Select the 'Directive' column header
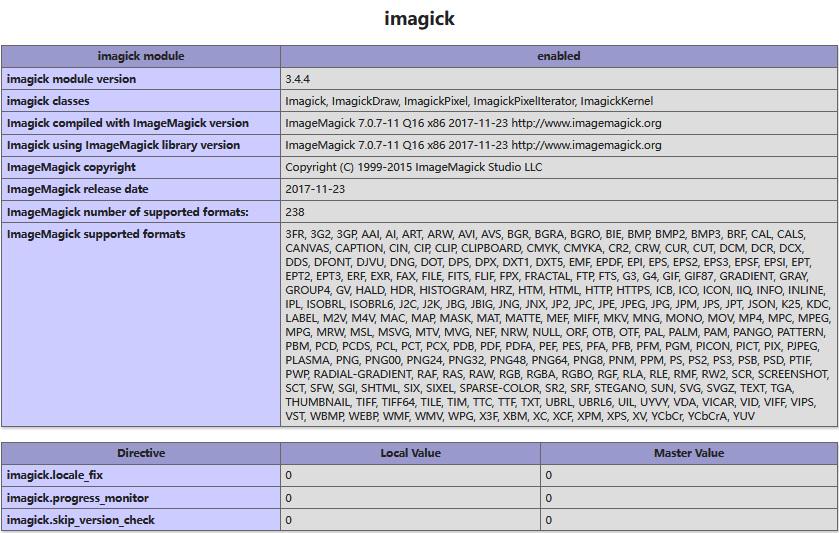Image resolution: width=839 pixels, height=533 pixels. [x=141, y=453]
